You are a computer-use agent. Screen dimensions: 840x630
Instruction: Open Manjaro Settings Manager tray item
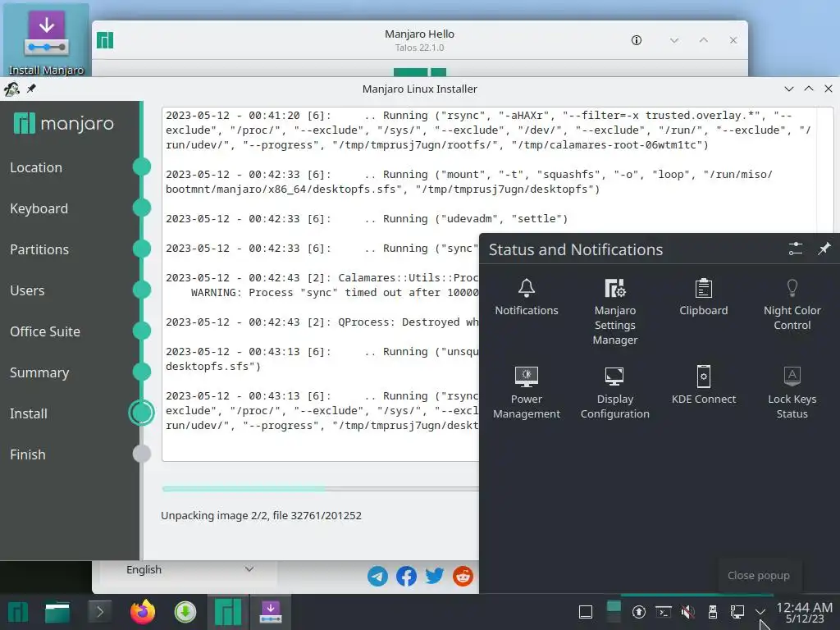615,312
